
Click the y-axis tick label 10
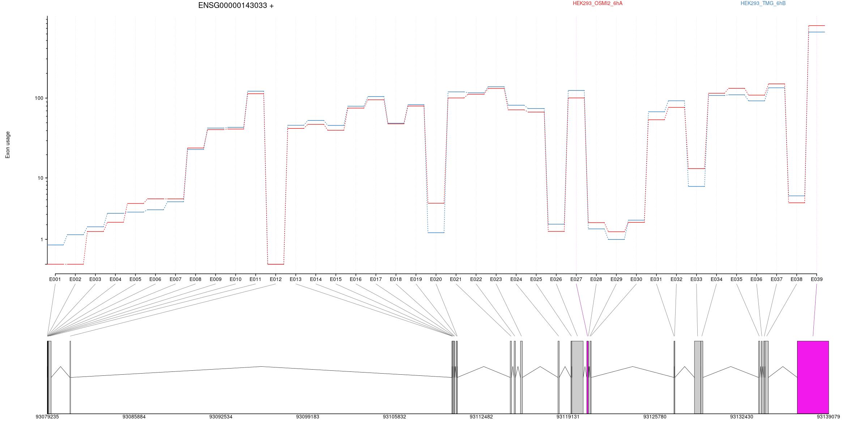point(40,178)
